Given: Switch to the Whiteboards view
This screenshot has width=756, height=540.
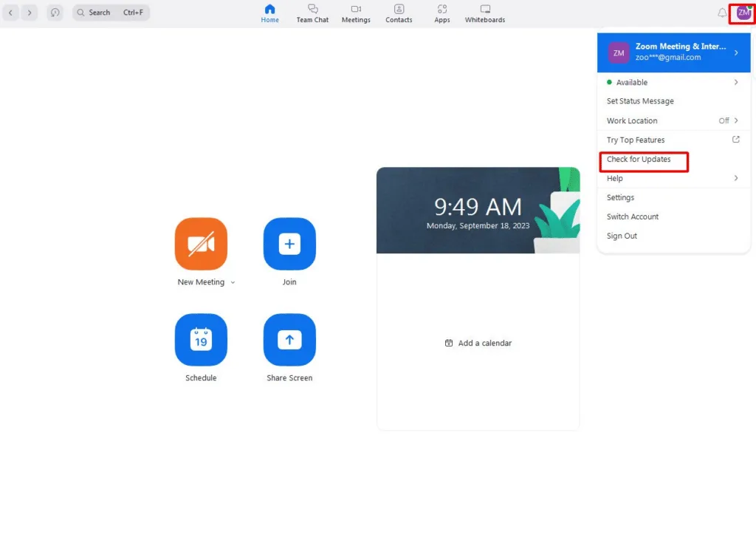Looking at the screenshot, I should tap(484, 13).
